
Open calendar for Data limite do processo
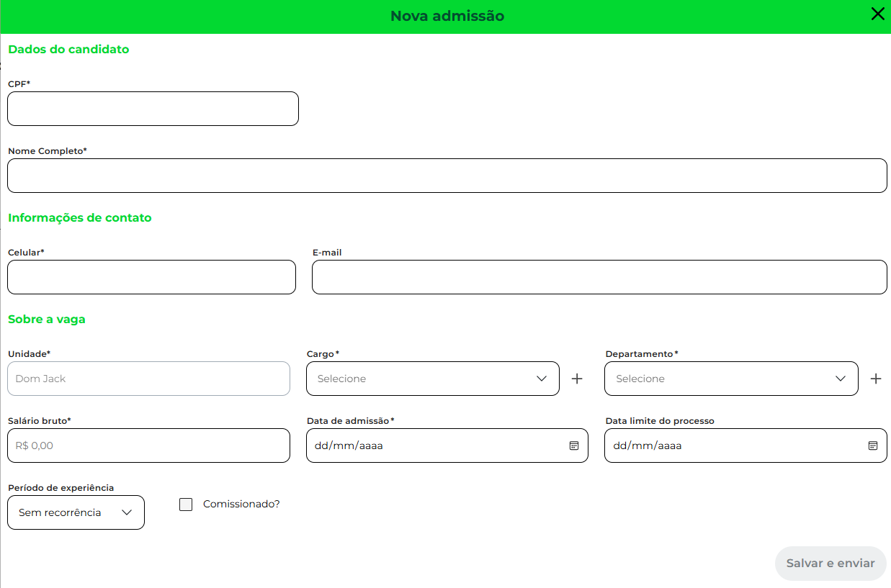point(872,445)
